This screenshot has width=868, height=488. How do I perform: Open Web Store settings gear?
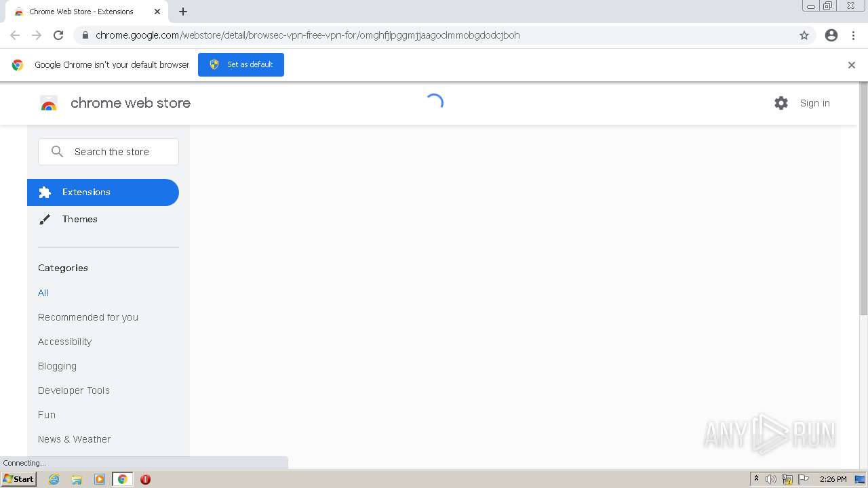[781, 103]
